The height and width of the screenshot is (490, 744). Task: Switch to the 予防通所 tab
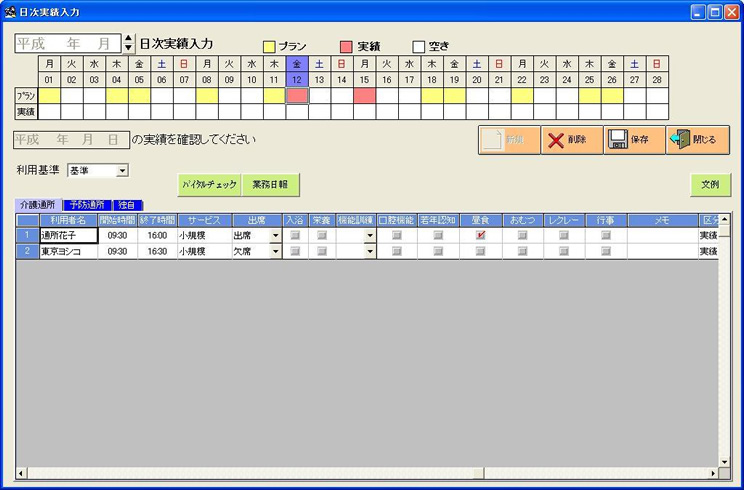[87, 205]
